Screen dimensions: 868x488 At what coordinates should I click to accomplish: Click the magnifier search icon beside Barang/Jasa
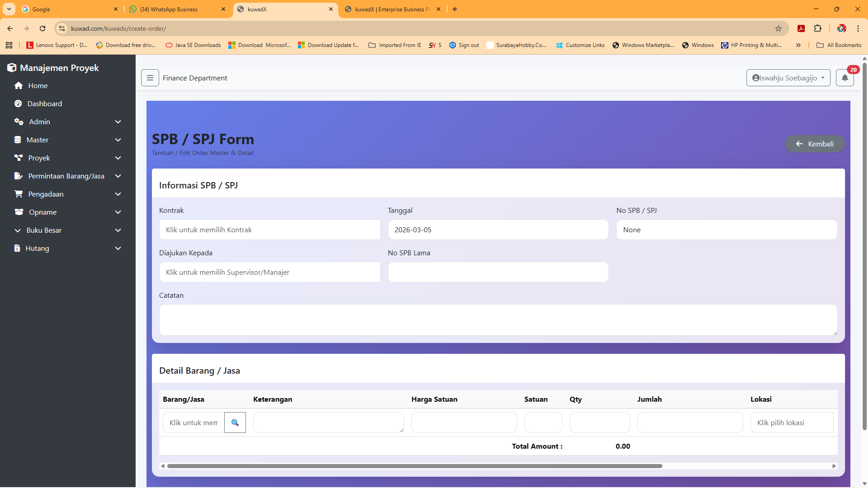click(235, 422)
